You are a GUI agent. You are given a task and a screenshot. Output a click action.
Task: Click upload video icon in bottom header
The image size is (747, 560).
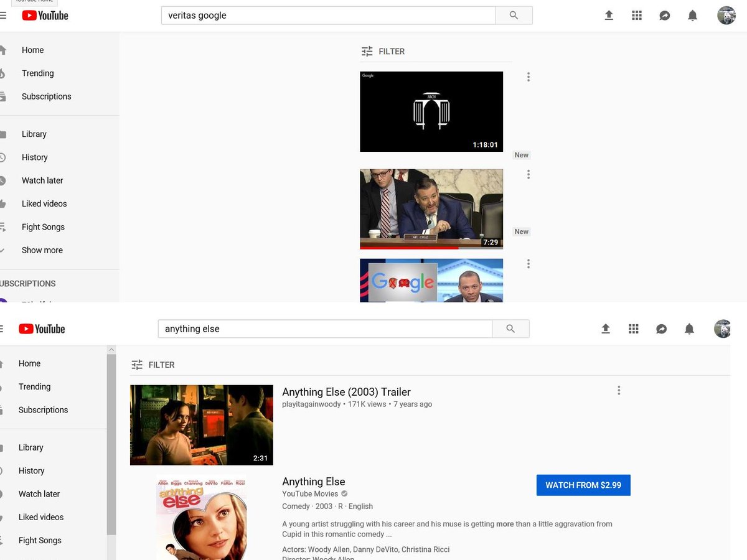(606, 329)
